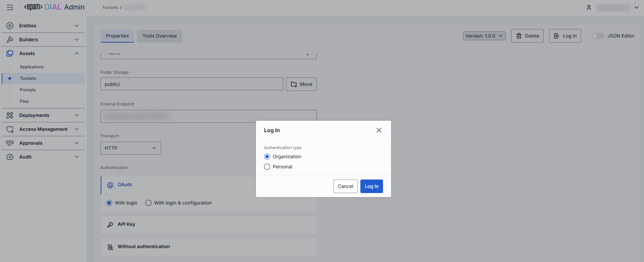Close the Log In dialog
The image size is (644, 262).
379,130
